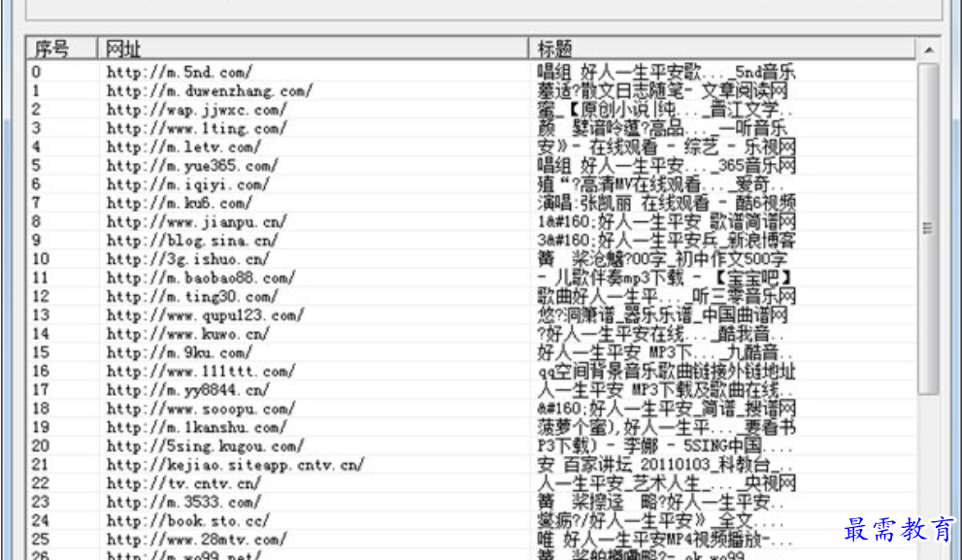Select row with http://m.3533.com/
Screen dimensions: 962x560
point(471,502)
